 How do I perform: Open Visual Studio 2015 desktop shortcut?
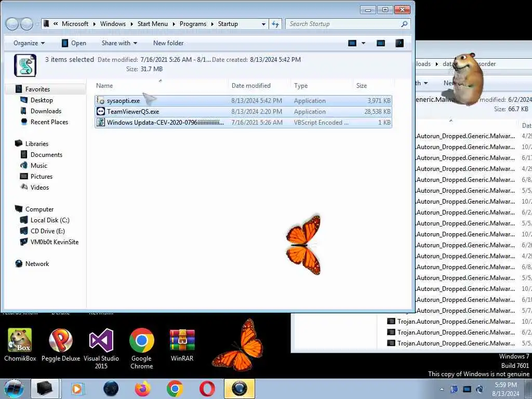101,349
